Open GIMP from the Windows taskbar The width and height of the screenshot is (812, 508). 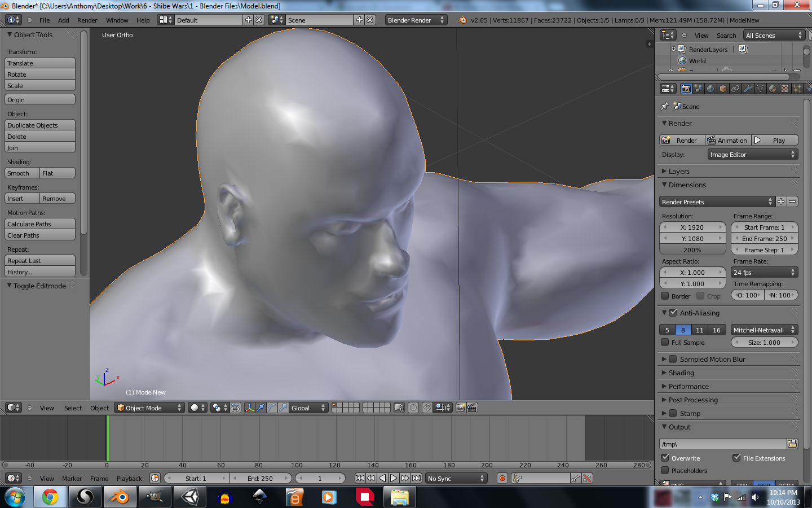(155, 497)
